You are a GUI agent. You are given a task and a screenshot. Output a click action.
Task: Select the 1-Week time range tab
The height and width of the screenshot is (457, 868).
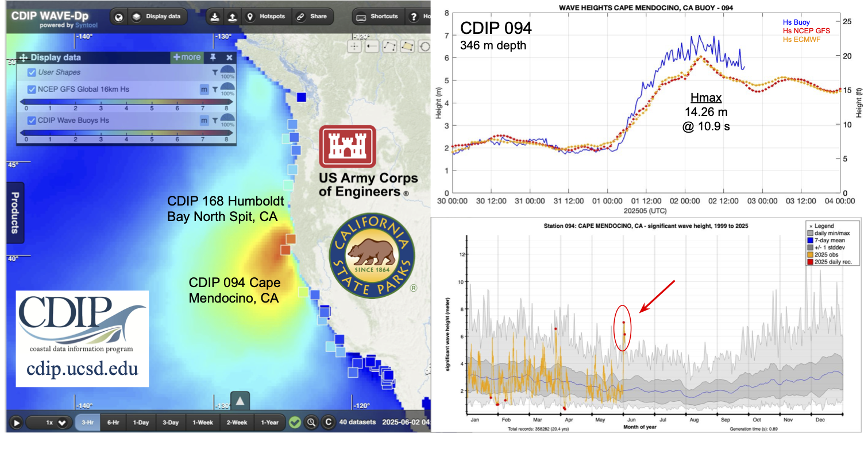pyautogui.click(x=202, y=423)
